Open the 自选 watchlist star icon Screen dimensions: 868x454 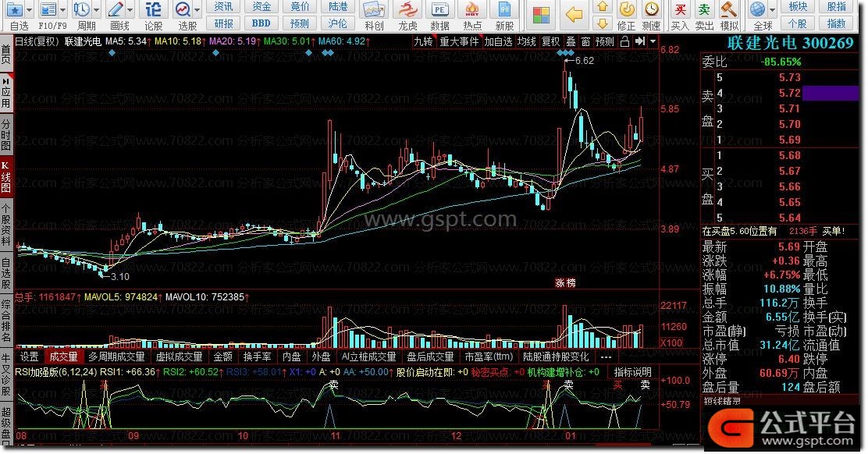15,9
